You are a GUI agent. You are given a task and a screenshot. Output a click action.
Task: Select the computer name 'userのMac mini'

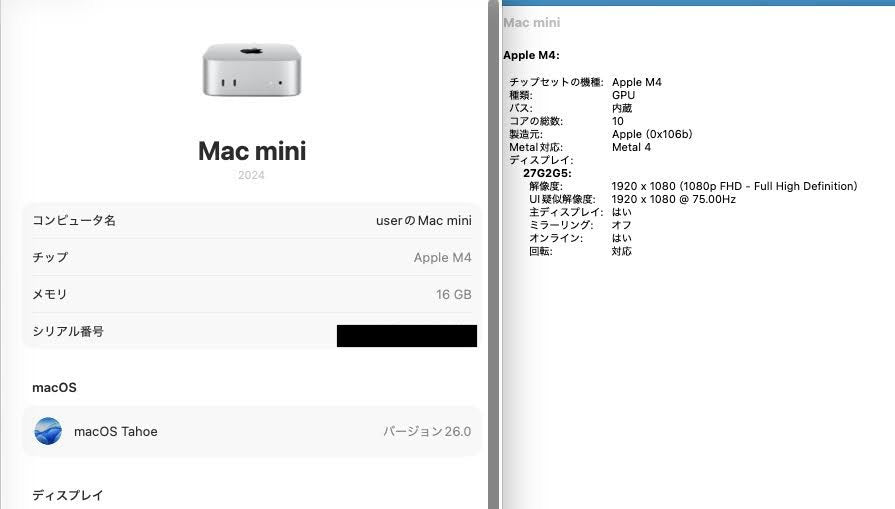point(416,220)
